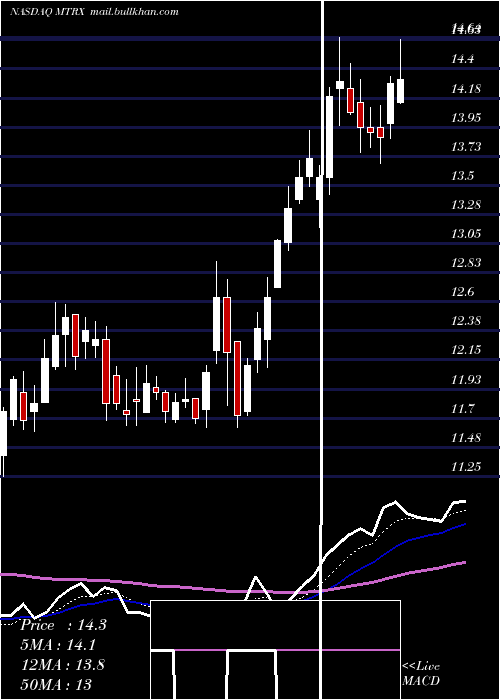Click the 11.48 price axis label
Screen dimensions: 500x700
[x=466, y=437]
